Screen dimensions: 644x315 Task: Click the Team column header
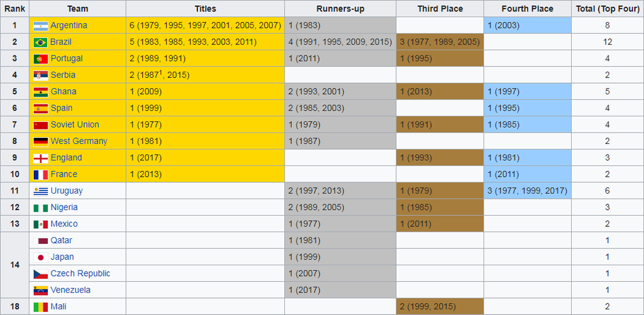point(77,9)
